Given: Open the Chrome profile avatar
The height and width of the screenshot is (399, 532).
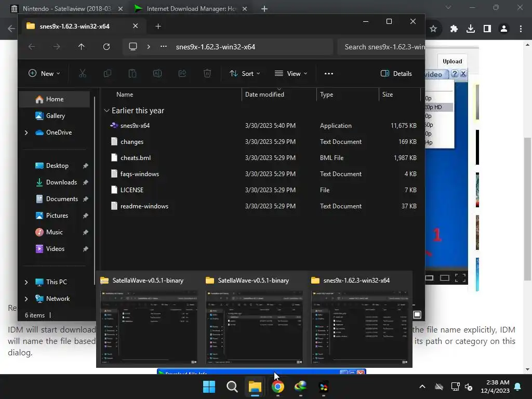Looking at the screenshot, I should pyautogui.click(x=504, y=29).
